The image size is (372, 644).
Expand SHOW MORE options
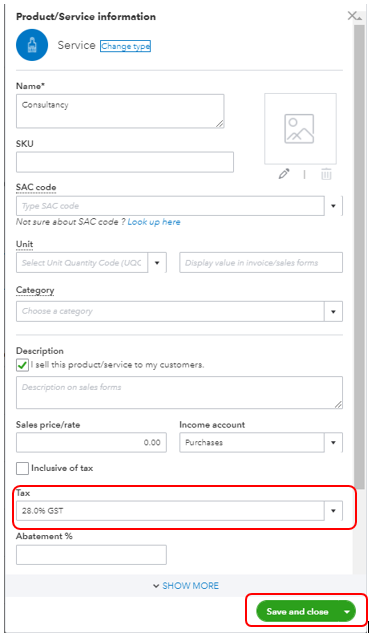click(186, 586)
